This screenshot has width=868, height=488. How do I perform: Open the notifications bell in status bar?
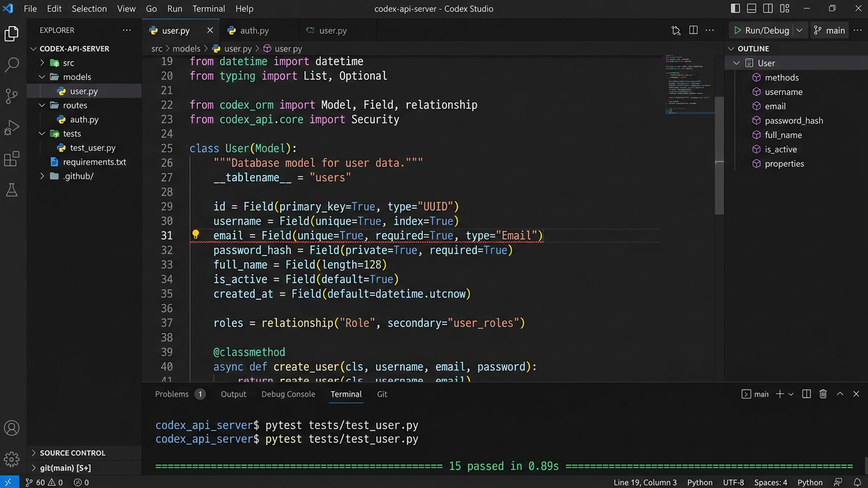857,482
